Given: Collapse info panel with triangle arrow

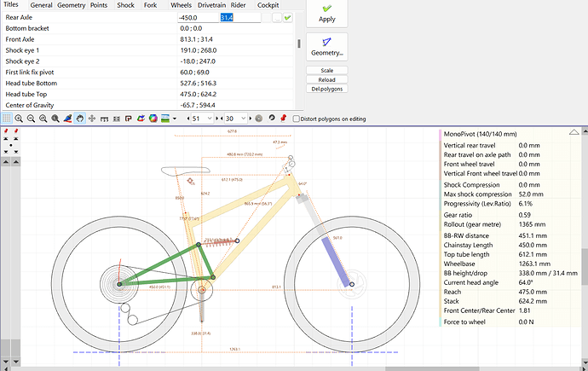Looking at the screenshot, I should point(574,132).
